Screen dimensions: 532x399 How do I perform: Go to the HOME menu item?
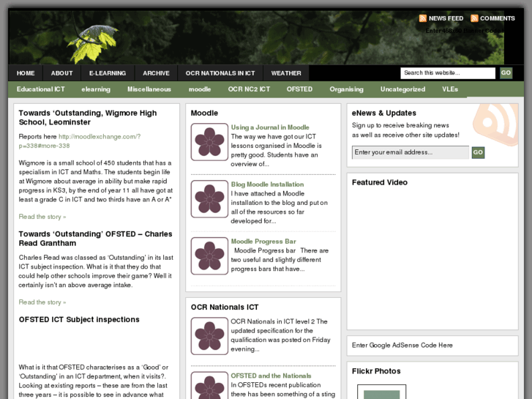point(26,73)
